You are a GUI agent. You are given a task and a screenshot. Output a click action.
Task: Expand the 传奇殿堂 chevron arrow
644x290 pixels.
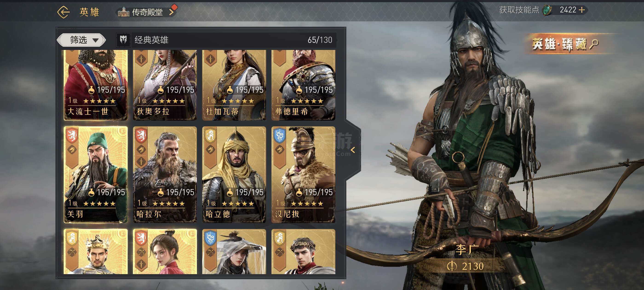(171, 12)
